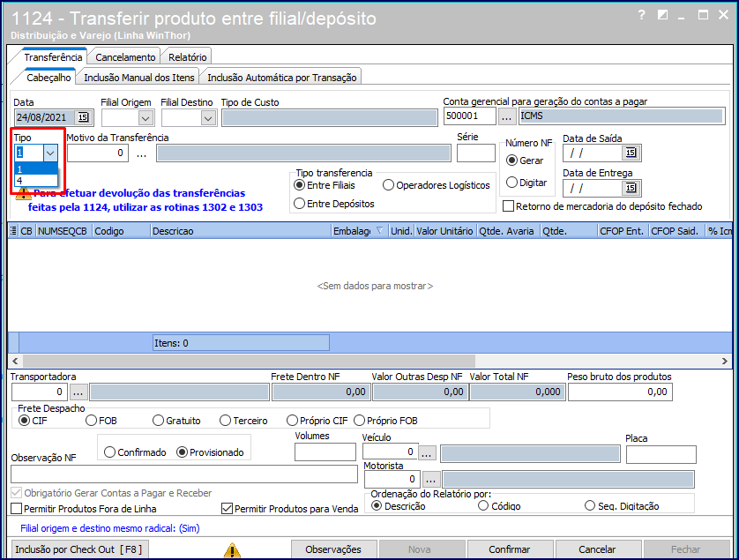
Task: Open Motivo da Transferência lookup ellipsis
Action: pos(141,153)
